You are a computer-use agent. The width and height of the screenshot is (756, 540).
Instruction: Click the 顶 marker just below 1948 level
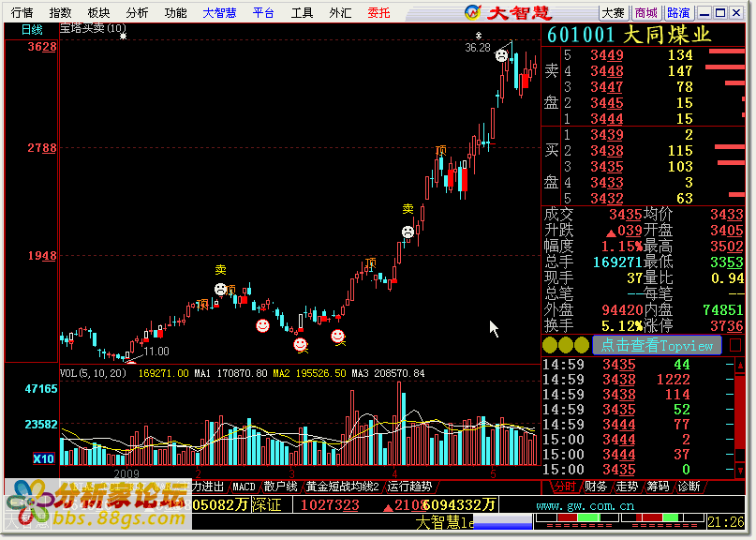tap(370, 262)
